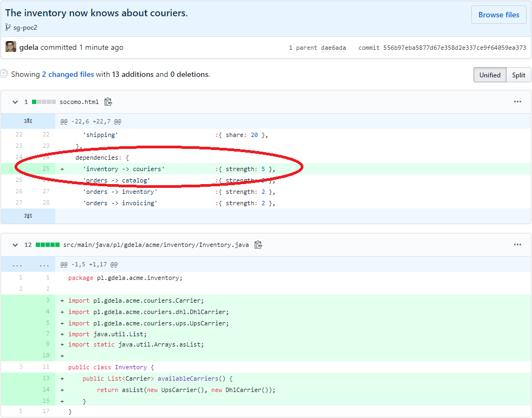Click the Browse files button
532x418 pixels.
[498, 15]
